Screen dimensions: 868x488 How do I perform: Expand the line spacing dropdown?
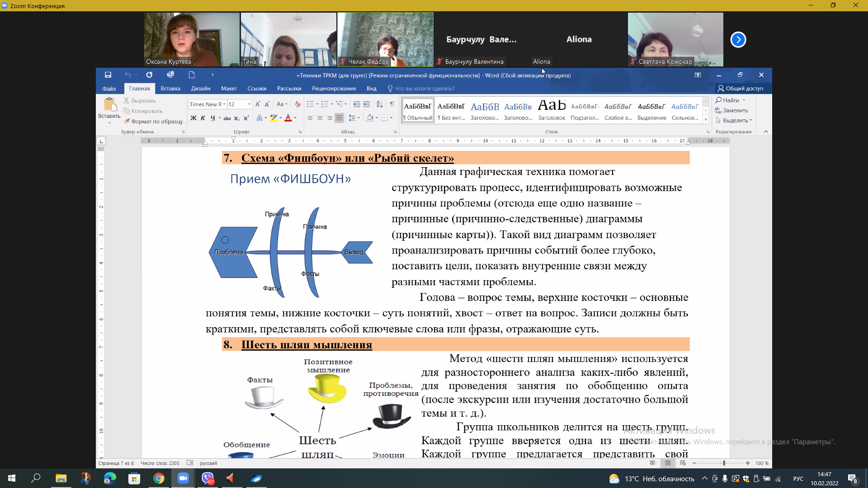click(359, 118)
